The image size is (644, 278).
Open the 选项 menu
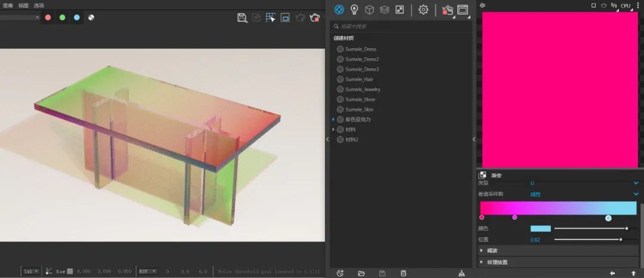coord(39,6)
